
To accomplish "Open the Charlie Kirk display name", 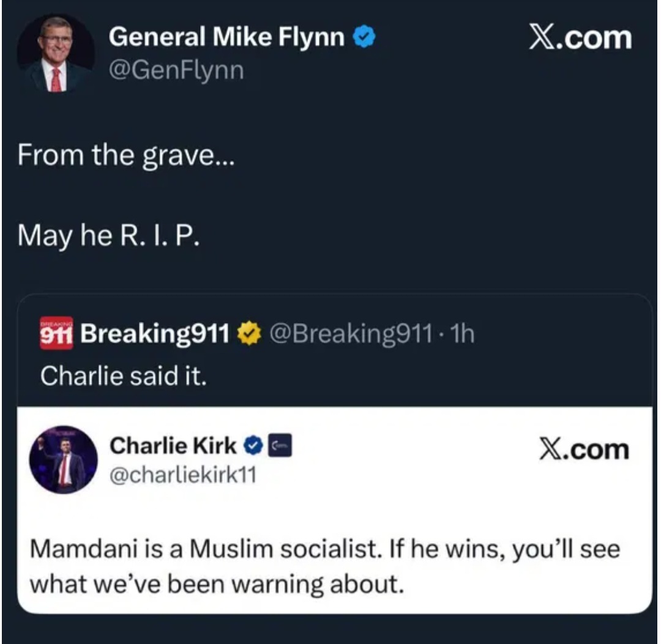I will [x=173, y=446].
